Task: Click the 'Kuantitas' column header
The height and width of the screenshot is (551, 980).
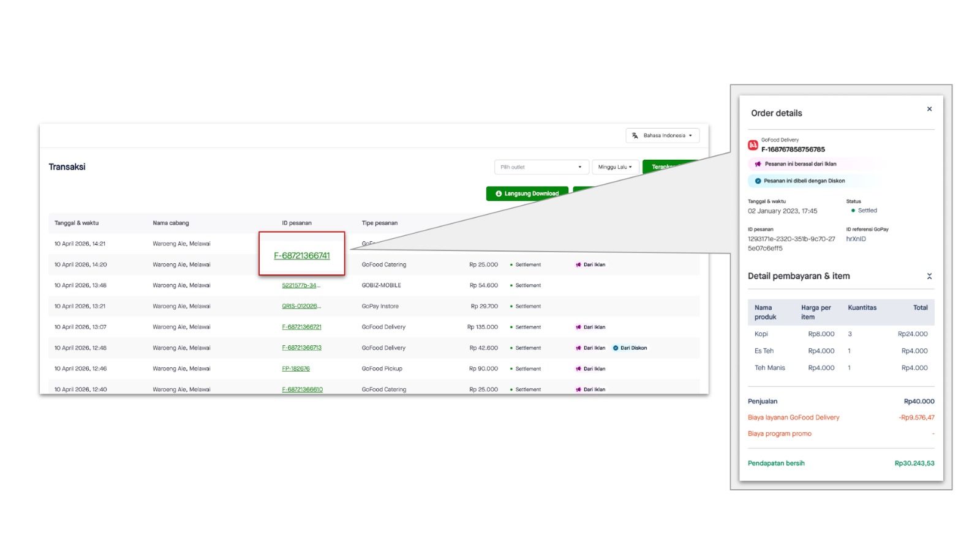Action: click(x=862, y=308)
